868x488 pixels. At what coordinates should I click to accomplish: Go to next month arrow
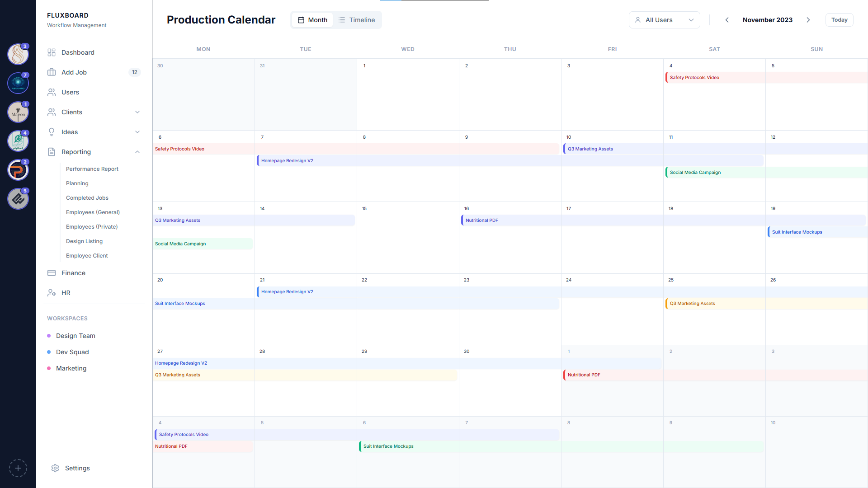point(808,20)
